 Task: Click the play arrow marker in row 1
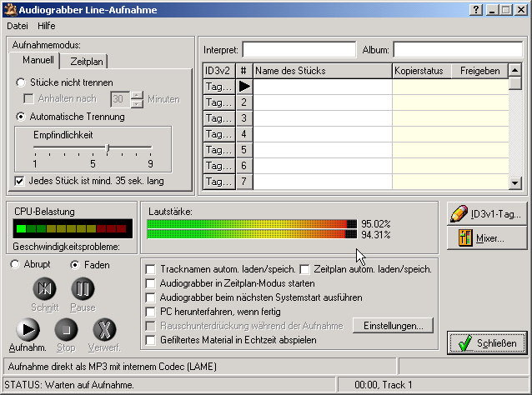coord(244,87)
